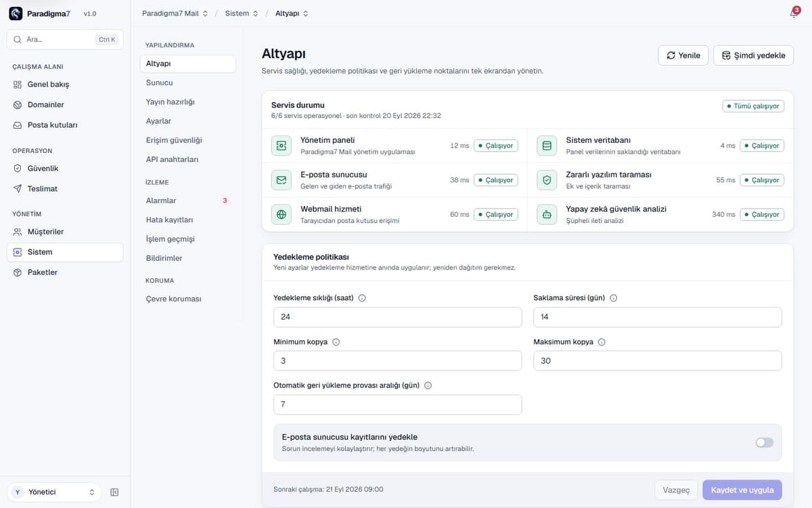Viewport: 812px width, 508px height.
Task: Click Kaydet ve uygula button
Action: [x=742, y=490]
